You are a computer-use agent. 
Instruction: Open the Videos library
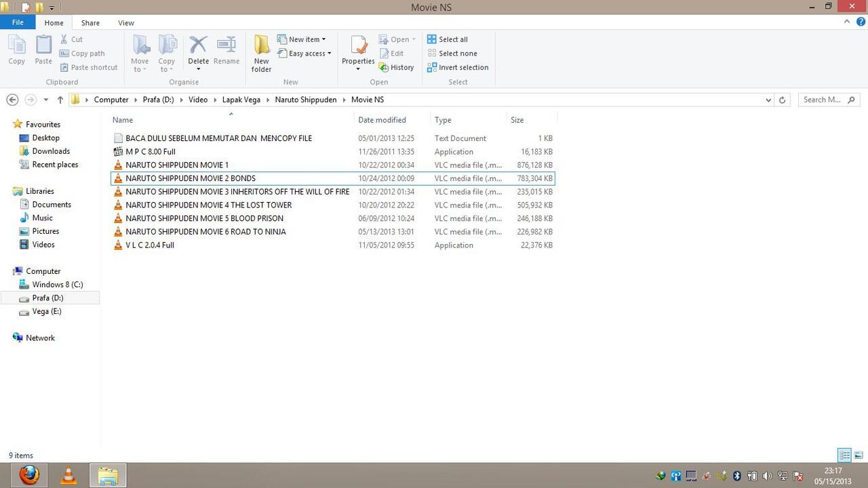[x=43, y=245]
